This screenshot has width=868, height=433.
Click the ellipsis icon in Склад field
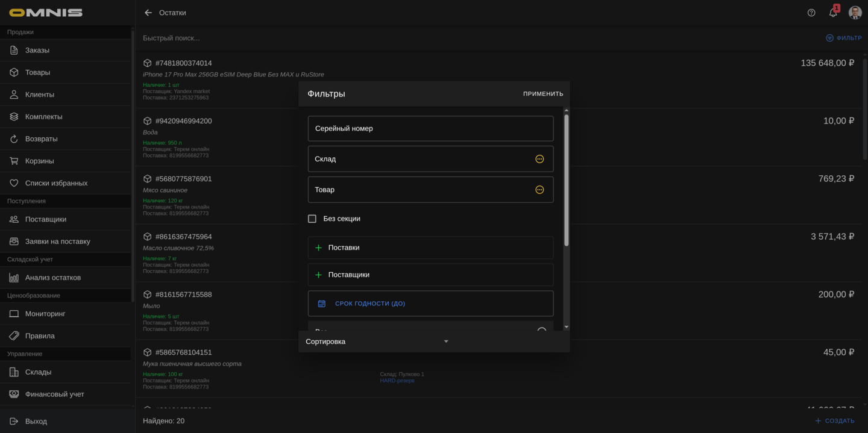click(x=539, y=159)
